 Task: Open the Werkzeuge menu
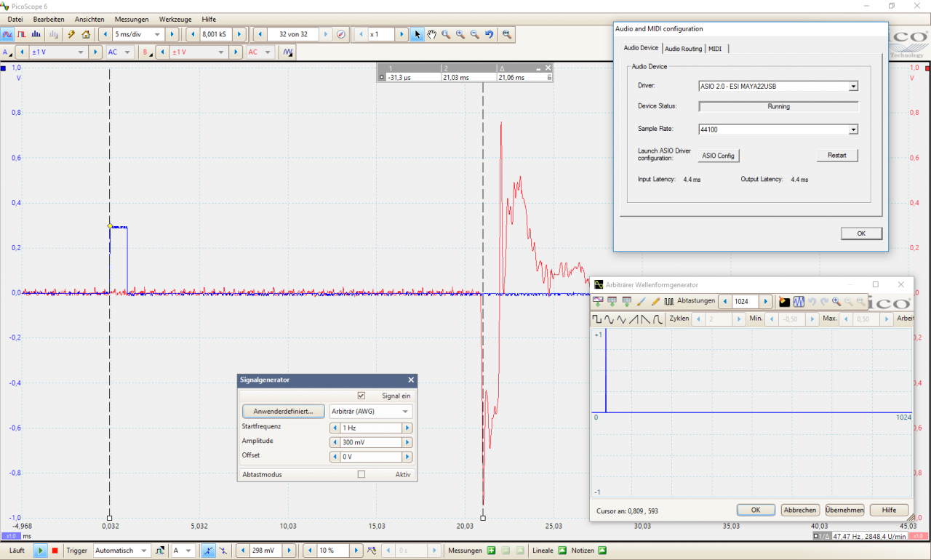(175, 19)
